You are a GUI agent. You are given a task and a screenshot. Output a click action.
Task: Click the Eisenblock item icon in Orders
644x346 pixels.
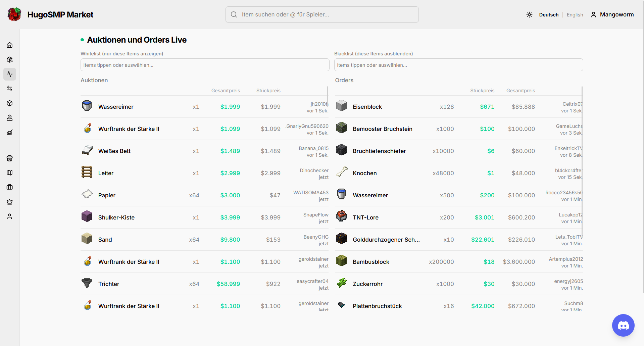tap(342, 105)
